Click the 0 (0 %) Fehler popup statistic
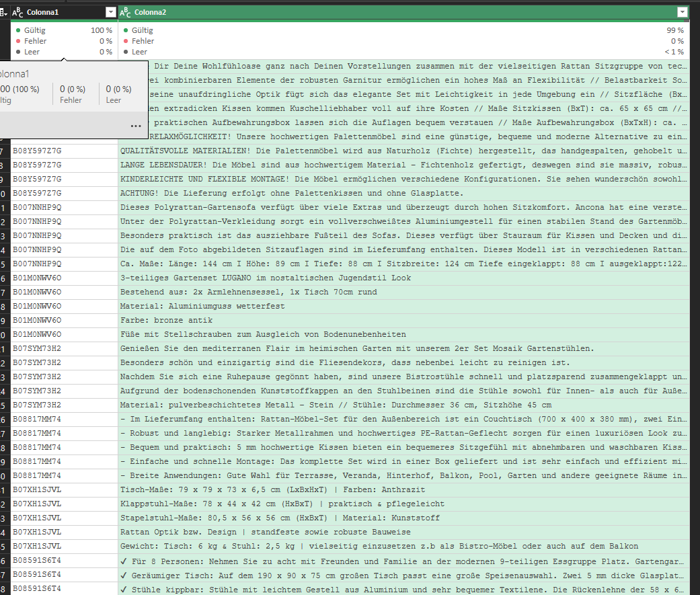Image resolution: width=700 pixels, height=595 pixels. pos(73,94)
